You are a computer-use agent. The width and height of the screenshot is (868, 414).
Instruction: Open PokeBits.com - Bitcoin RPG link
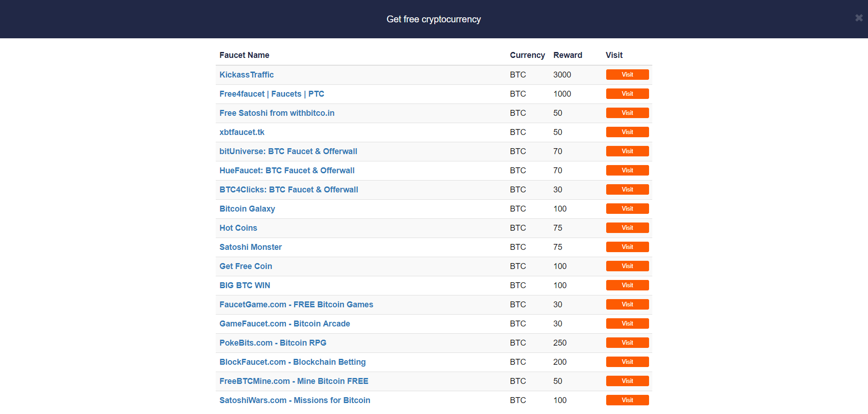click(273, 343)
